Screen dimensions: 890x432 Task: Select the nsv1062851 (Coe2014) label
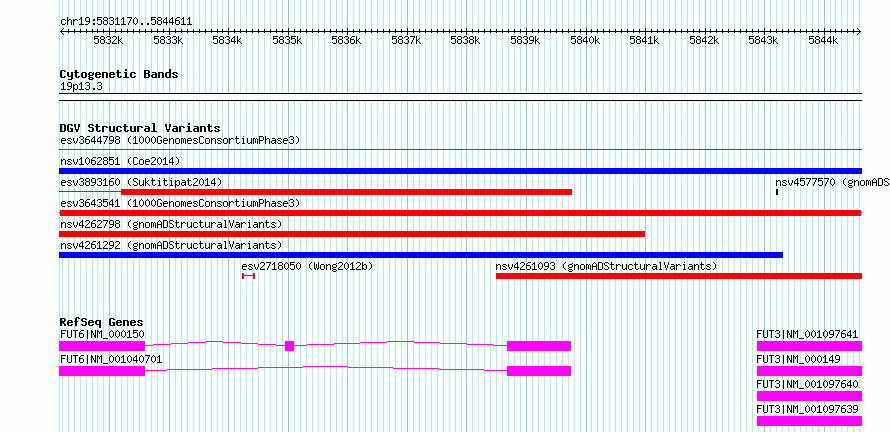click(x=120, y=161)
